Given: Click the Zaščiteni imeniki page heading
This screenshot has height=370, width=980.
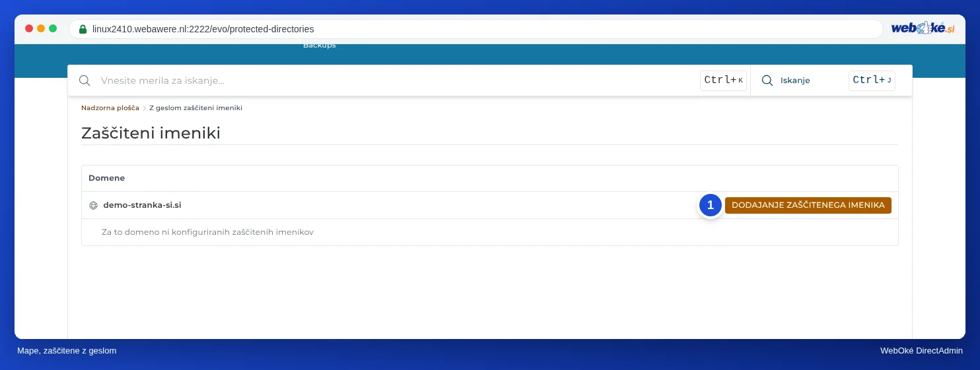Looking at the screenshot, I should [151, 133].
